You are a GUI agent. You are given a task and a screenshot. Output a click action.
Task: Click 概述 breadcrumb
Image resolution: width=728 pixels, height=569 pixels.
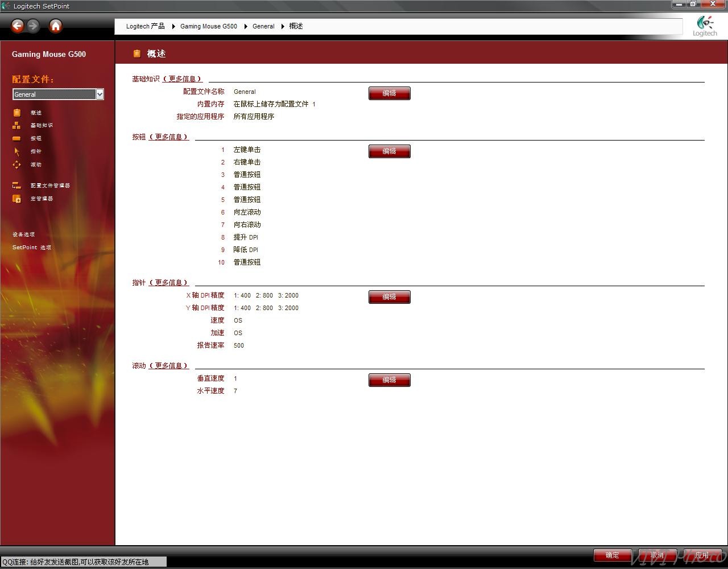coord(296,26)
